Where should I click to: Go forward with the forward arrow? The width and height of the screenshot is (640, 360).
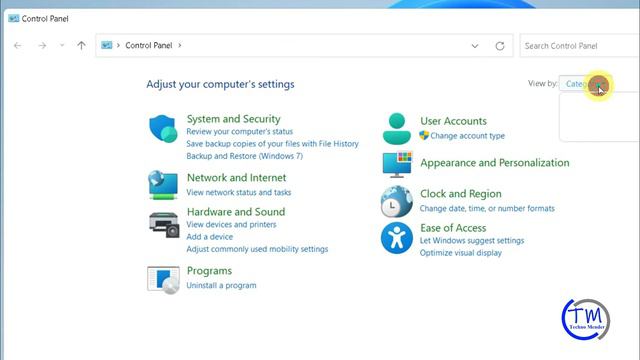[42, 46]
